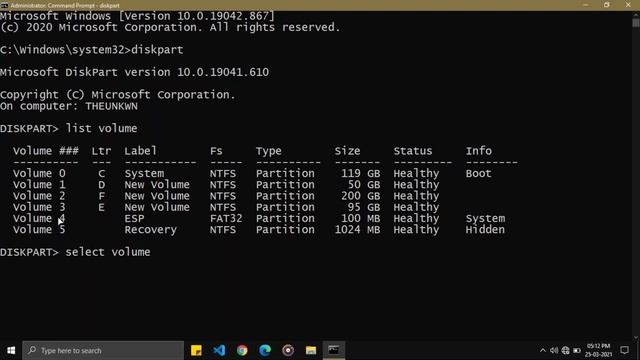Image resolution: width=640 pixels, height=360 pixels.
Task: Click the 'Info' column header
Action: [x=479, y=151]
